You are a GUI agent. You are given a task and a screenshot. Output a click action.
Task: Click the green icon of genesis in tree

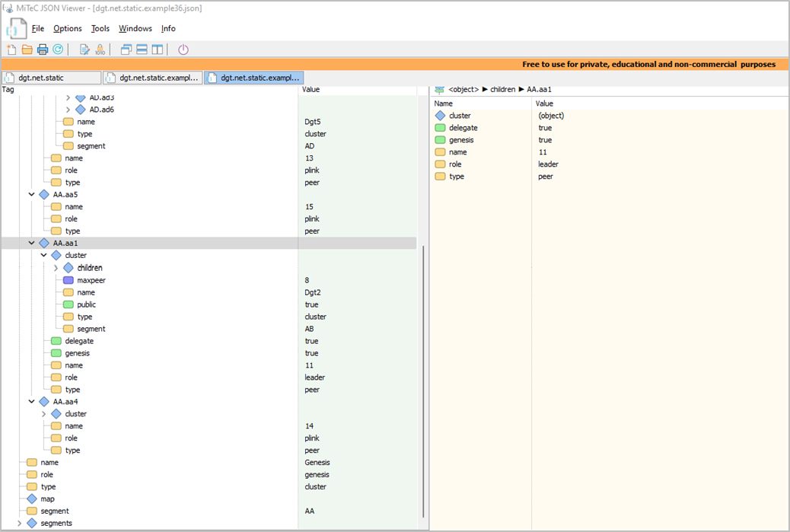click(56, 353)
